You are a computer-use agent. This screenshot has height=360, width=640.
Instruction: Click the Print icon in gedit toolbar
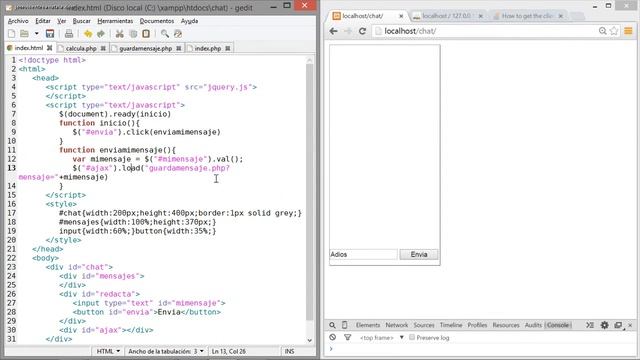(69, 34)
